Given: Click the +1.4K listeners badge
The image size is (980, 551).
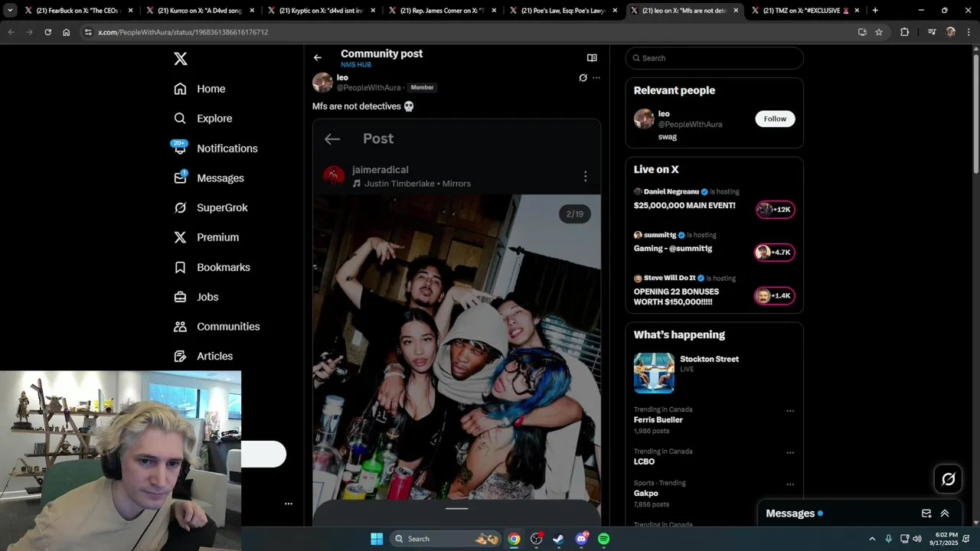Looking at the screenshot, I should pyautogui.click(x=775, y=295).
